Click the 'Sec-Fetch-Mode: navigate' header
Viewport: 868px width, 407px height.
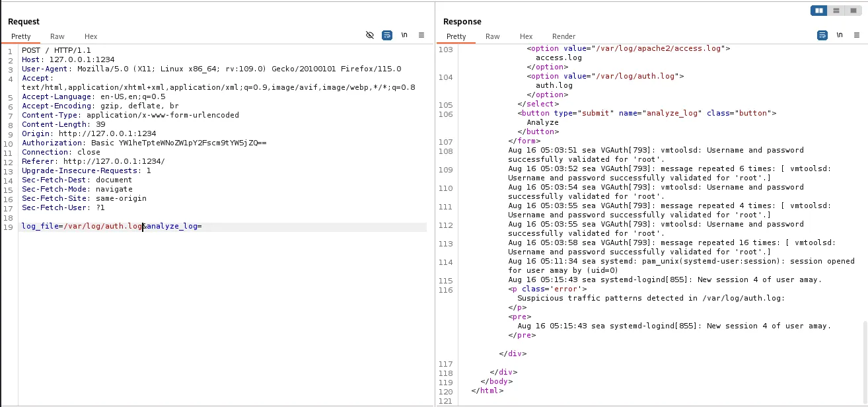pos(77,189)
